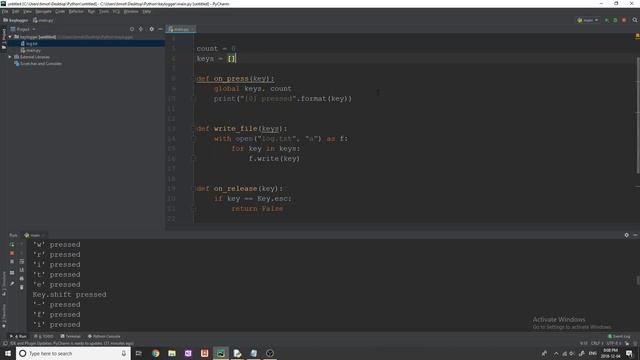Collapse all in Project panel
Image resolution: width=640 pixels, height=360 pixels.
pos(141,29)
